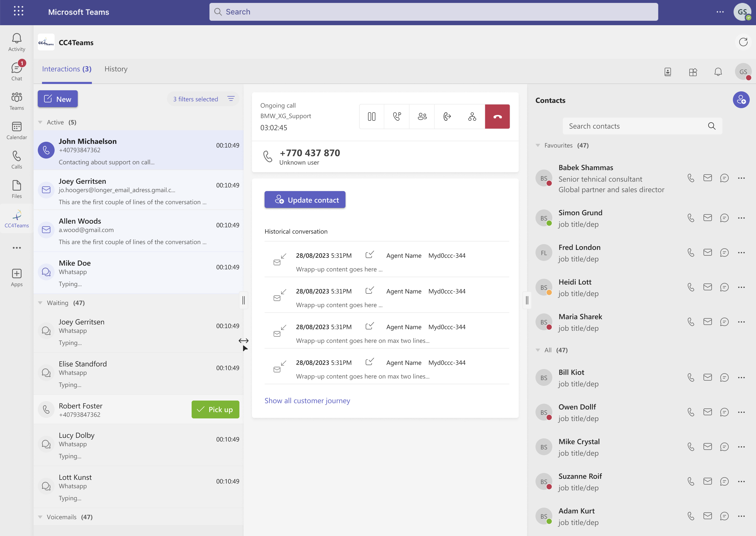Open the agent status GS avatar menu
This screenshot has width=756, height=536.
coord(743,72)
